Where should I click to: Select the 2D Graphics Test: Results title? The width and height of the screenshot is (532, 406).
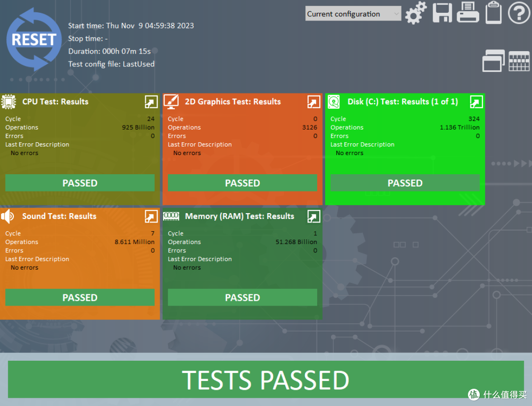(x=233, y=102)
